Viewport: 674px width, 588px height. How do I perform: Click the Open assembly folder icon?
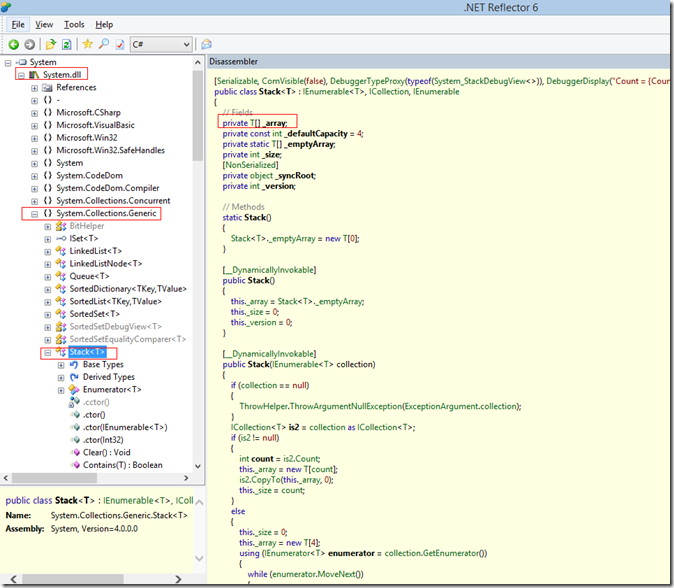(51, 45)
